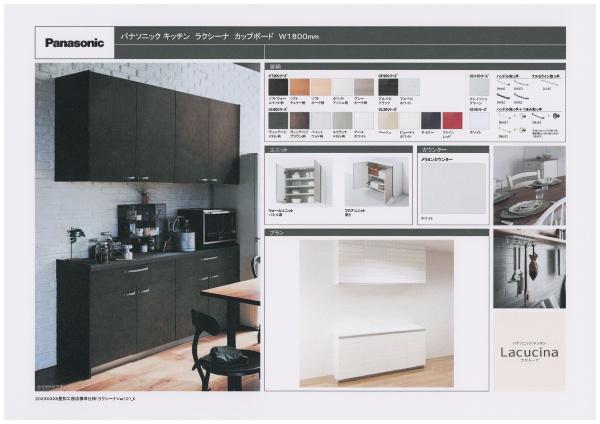This screenshot has height=424, width=600.
Task: Open the hanging kitchen utensils photo
Action: coord(530,269)
